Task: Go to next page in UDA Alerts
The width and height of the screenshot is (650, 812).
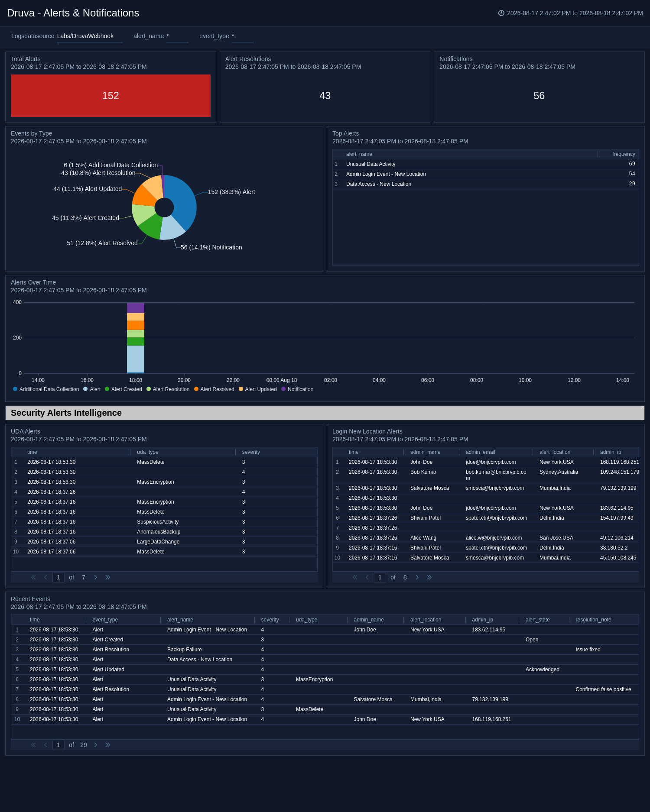Action: coord(96,577)
